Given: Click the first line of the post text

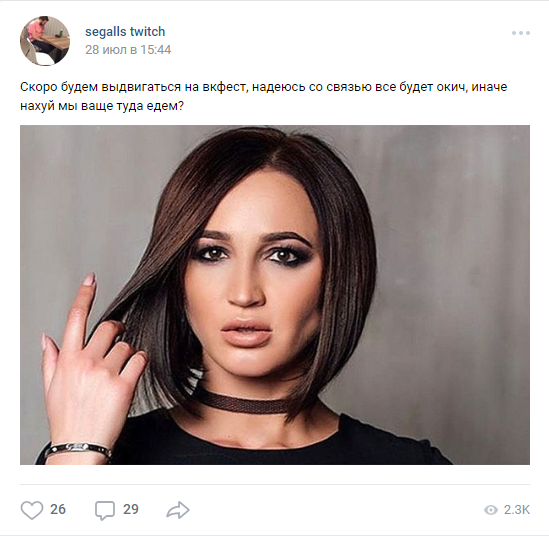Looking at the screenshot, I should (264, 87).
